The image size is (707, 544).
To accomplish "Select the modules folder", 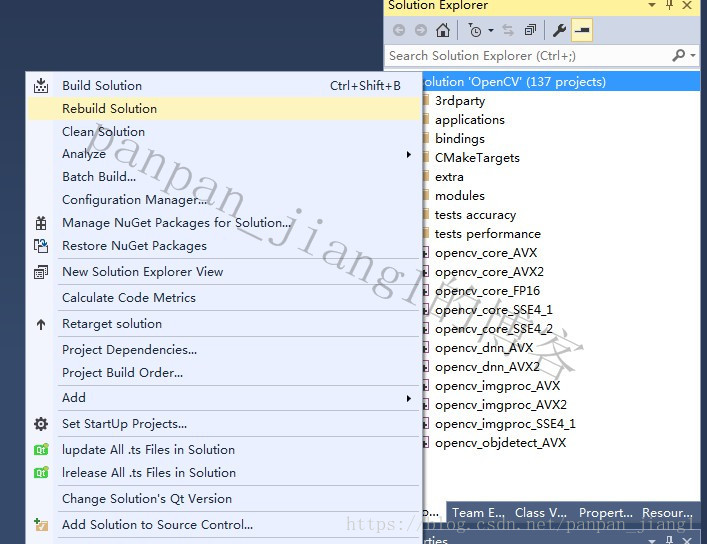I will click(x=459, y=196).
